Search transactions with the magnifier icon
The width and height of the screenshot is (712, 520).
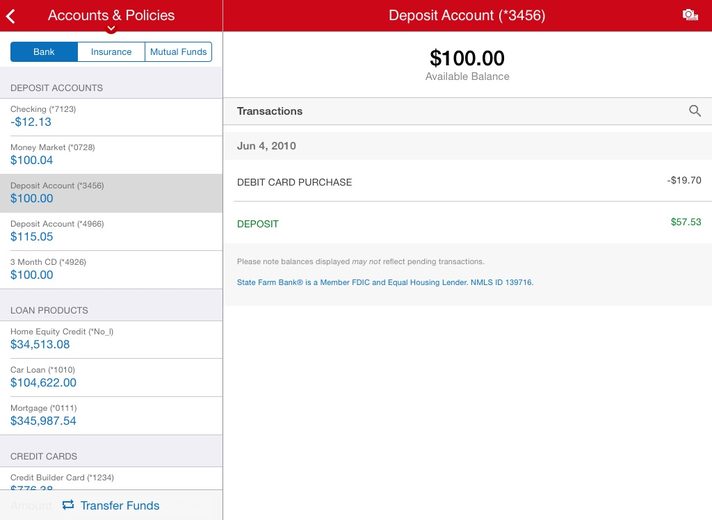point(694,111)
